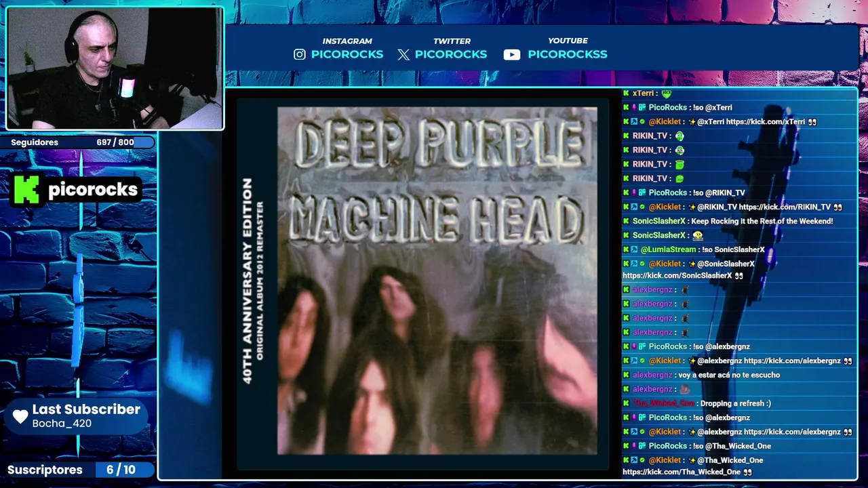Click the Machine Head album cover image
The image size is (868, 488).
pyautogui.click(x=437, y=280)
